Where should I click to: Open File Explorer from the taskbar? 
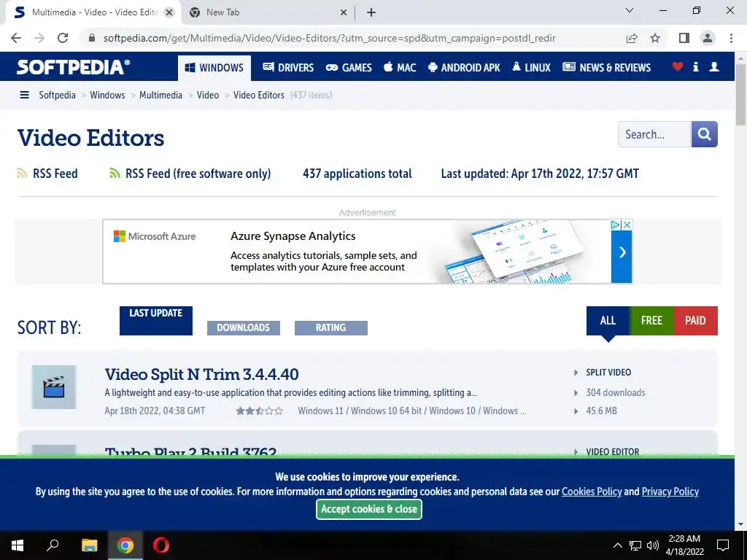pos(89,545)
